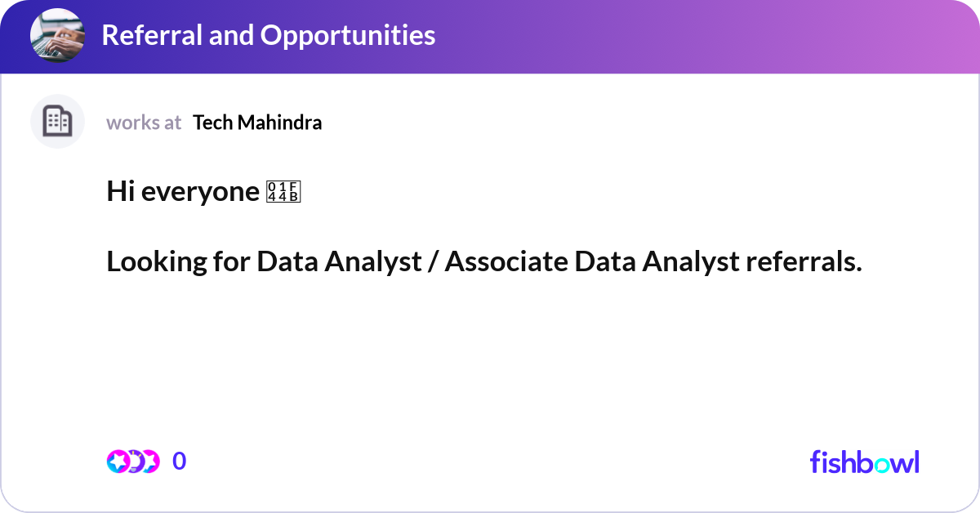This screenshot has height=513, width=980.
Task: Click the reaction count "0"
Action: tap(180, 462)
